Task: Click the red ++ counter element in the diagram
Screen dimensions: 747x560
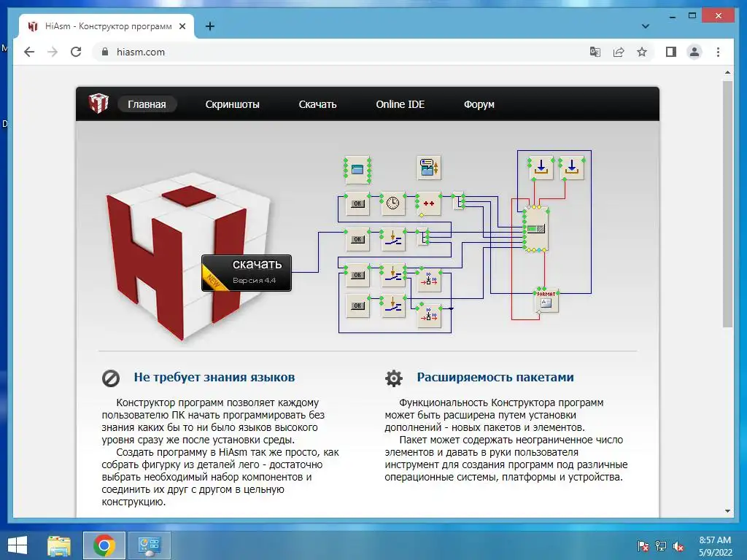Action: 428,204
